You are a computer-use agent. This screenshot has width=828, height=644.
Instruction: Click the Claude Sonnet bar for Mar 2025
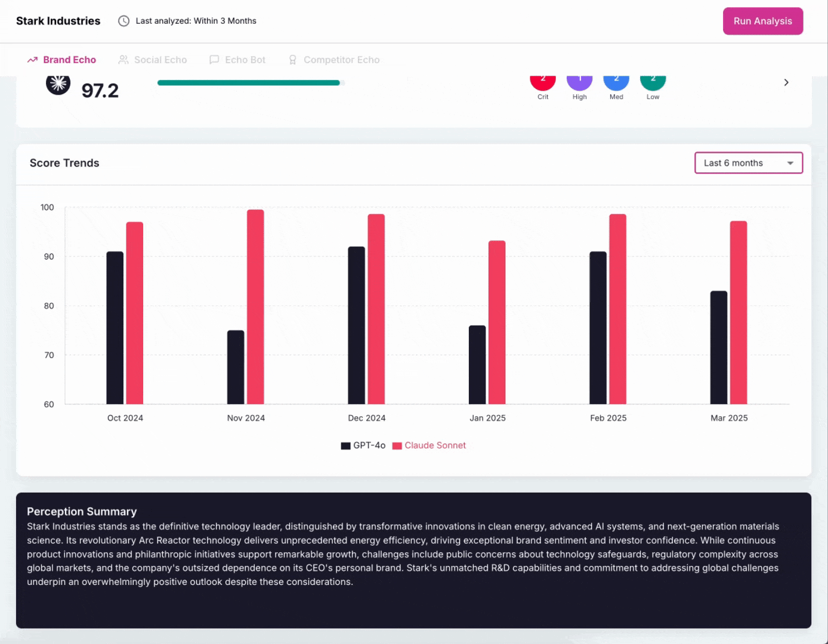pyautogui.click(x=739, y=312)
